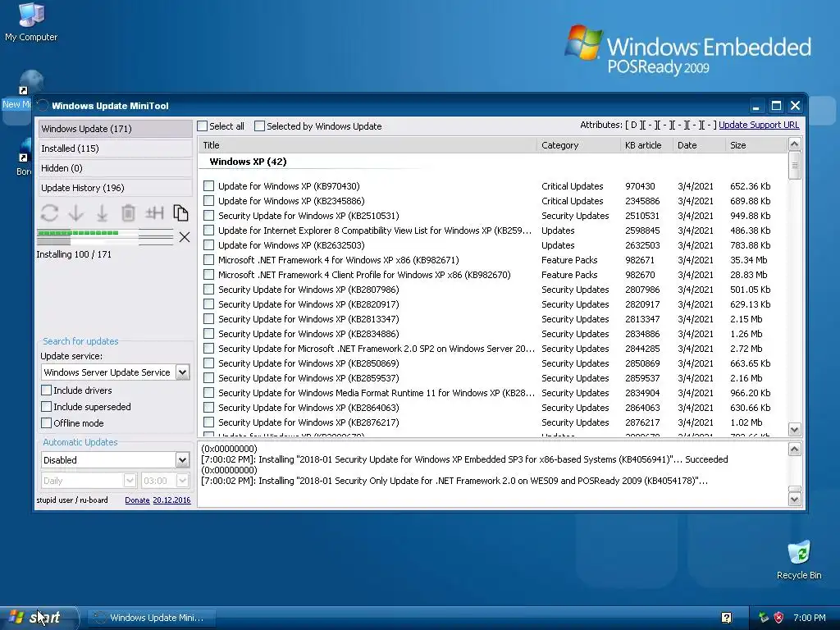
Task: Switch to Hidden (0) tab
Action: click(115, 168)
